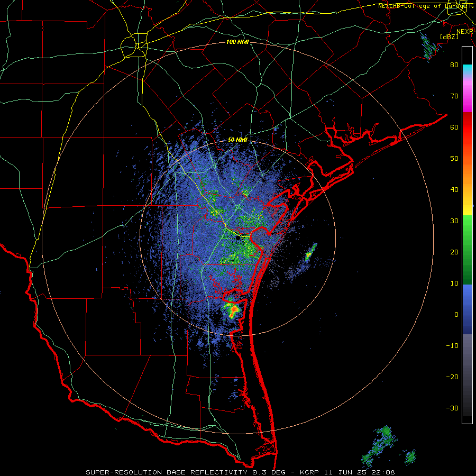The height and width of the screenshot is (476, 476).
Task: Click the offshore yellow-green echo east of radar
Action: point(310,253)
